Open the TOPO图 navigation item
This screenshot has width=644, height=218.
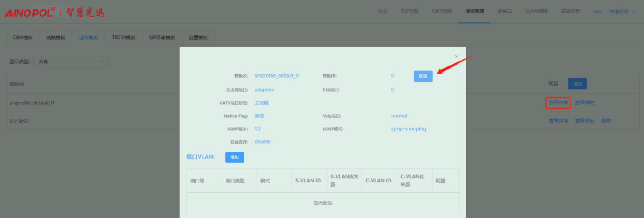(409, 11)
